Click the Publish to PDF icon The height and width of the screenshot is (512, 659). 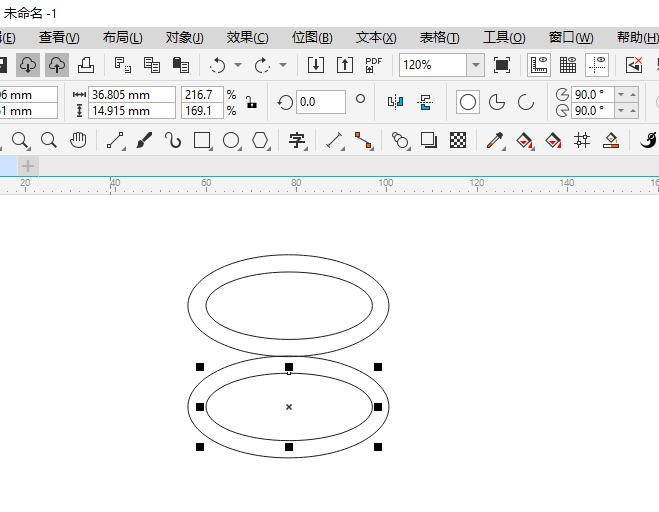click(x=373, y=65)
